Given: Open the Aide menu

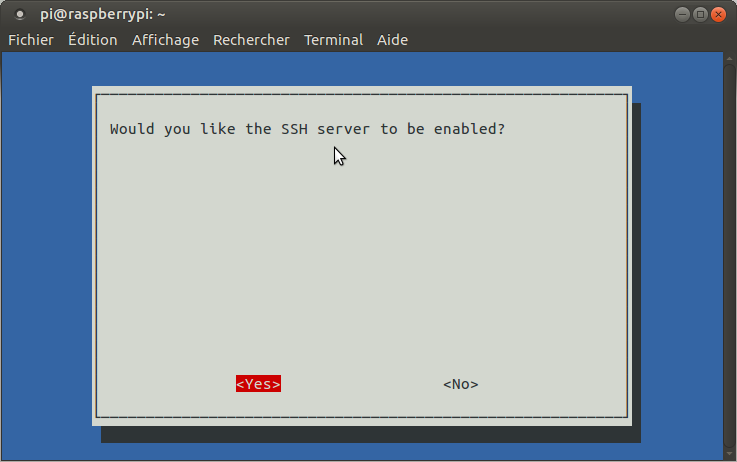Looking at the screenshot, I should [x=392, y=40].
